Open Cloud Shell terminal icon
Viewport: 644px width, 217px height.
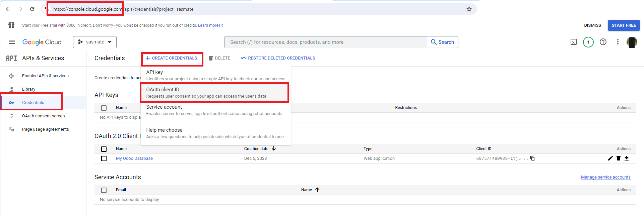pos(574,42)
